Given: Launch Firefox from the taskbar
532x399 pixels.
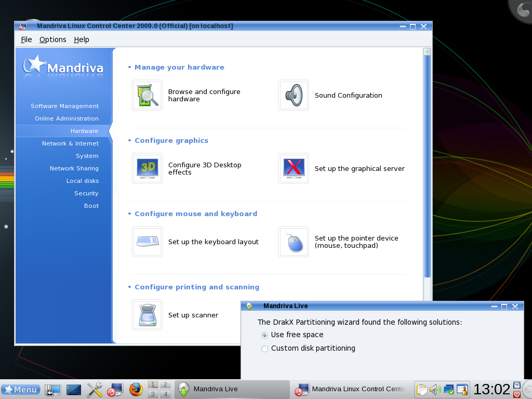Looking at the screenshot, I should click(x=136, y=390).
